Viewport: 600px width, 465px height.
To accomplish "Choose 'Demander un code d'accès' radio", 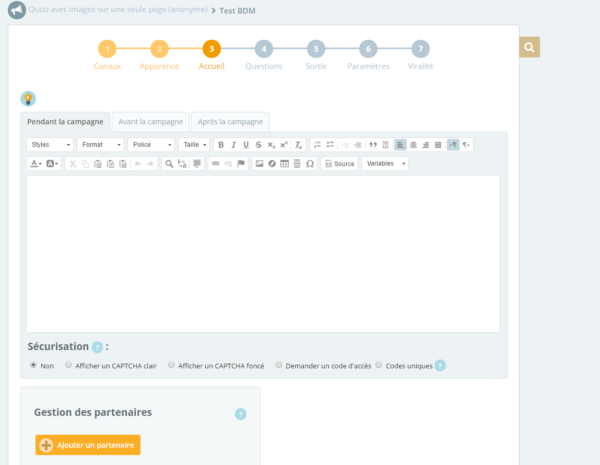I will click(x=279, y=365).
